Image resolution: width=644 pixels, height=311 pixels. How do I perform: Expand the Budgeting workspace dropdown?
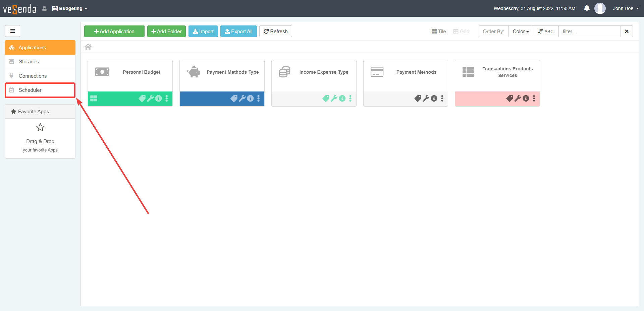70,8
